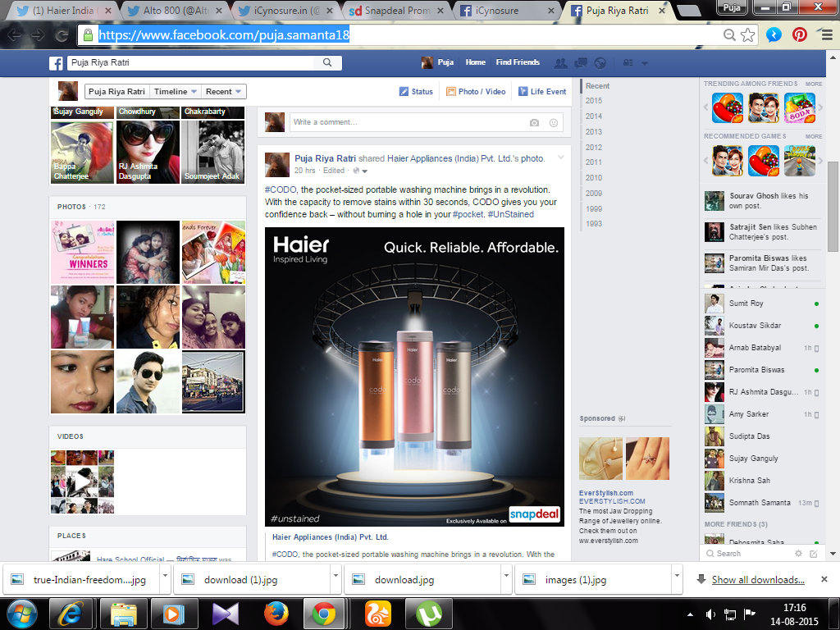Open post options arrow on Haier post

561,157
